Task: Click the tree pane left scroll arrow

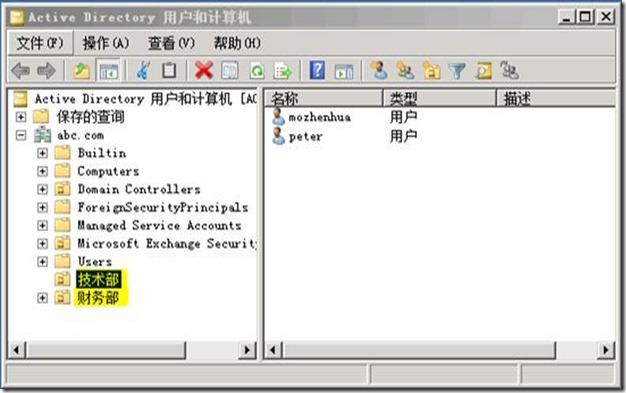Action: [x=16, y=350]
